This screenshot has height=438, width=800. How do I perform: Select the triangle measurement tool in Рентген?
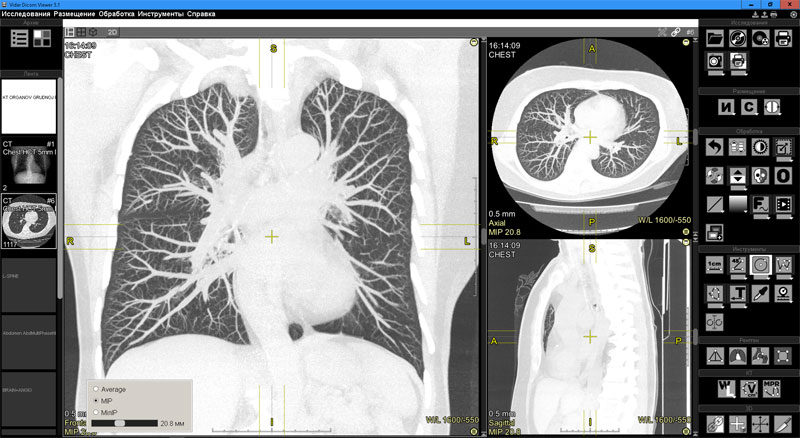coord(715,356)
